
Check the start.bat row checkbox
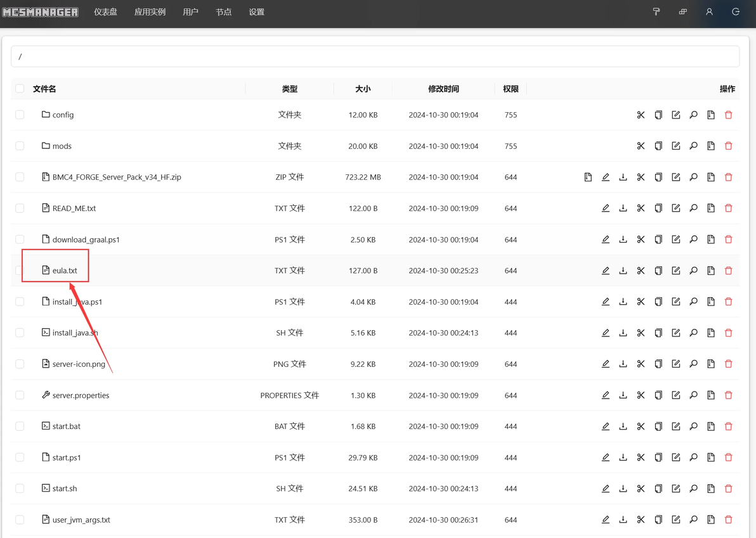pos(20,426)
